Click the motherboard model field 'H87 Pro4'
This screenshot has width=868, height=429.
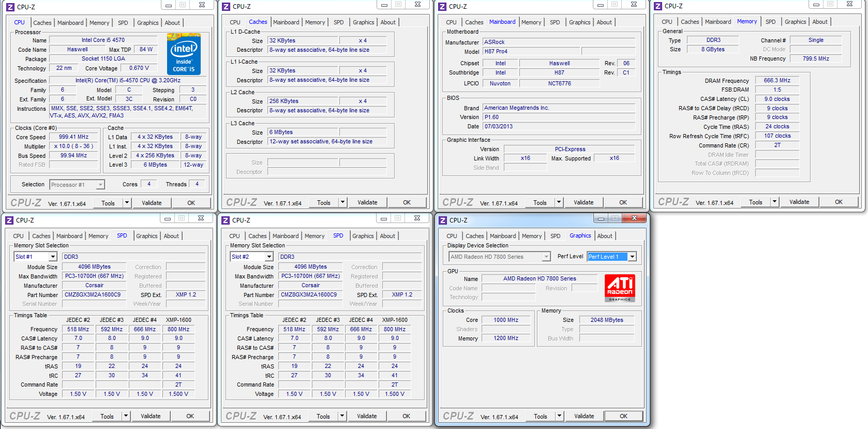(532, 51)
